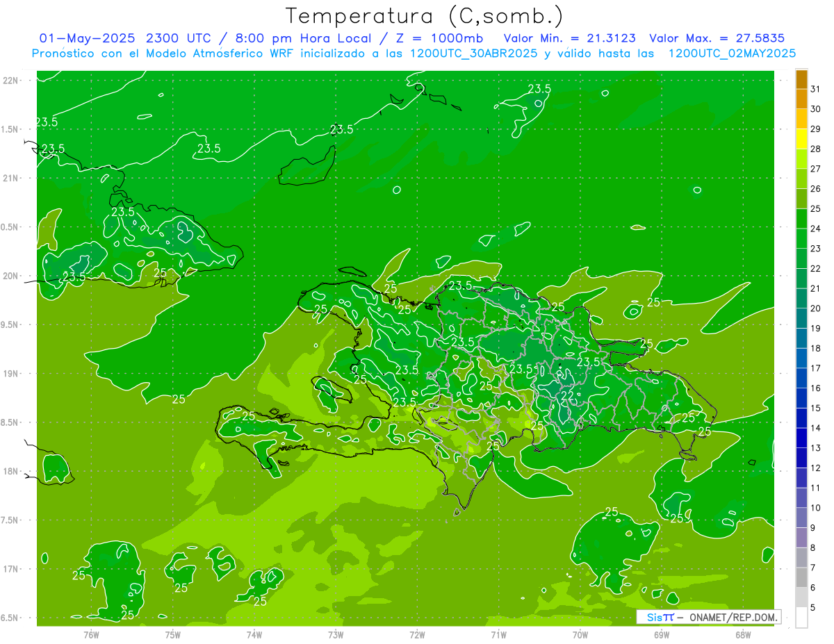The image size is (834, 644).
Task: Click the gray legend swatch between 6 and 7
Action: click(x=801, y=577)
